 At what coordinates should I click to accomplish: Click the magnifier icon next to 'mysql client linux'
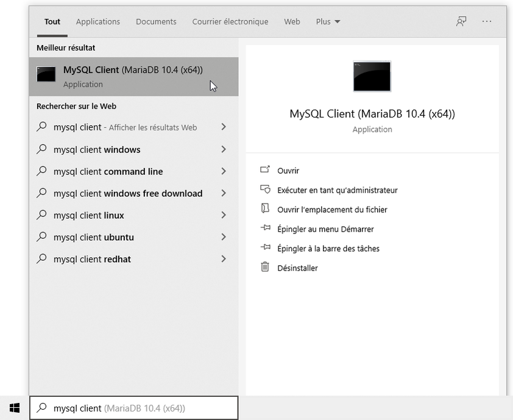tap(41, 215)
